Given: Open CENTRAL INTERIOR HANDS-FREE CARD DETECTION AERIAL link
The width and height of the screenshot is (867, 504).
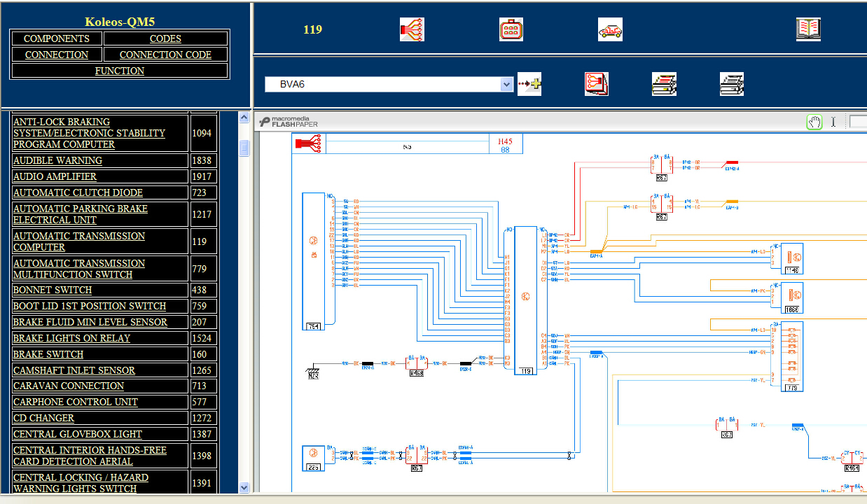Looking at the screenshot, I should pos(90,456).
